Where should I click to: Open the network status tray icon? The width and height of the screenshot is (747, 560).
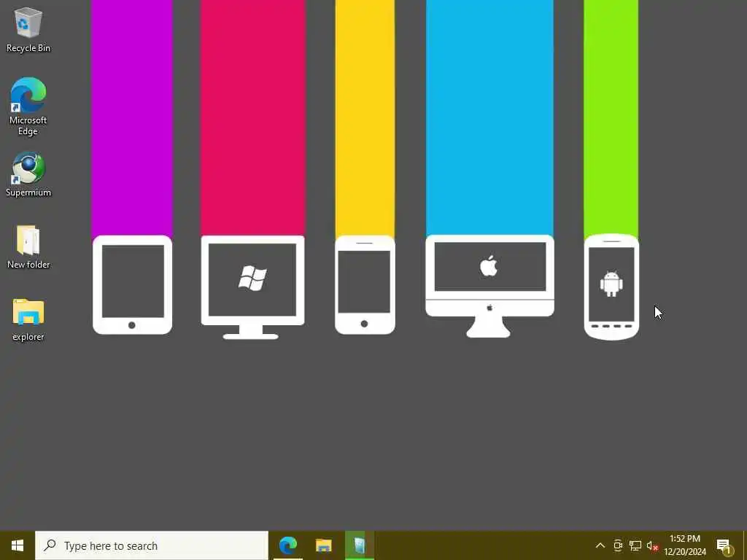(635, 545)
